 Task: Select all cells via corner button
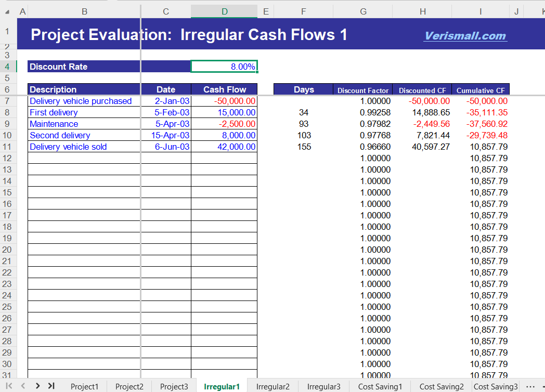click(7, 11)
